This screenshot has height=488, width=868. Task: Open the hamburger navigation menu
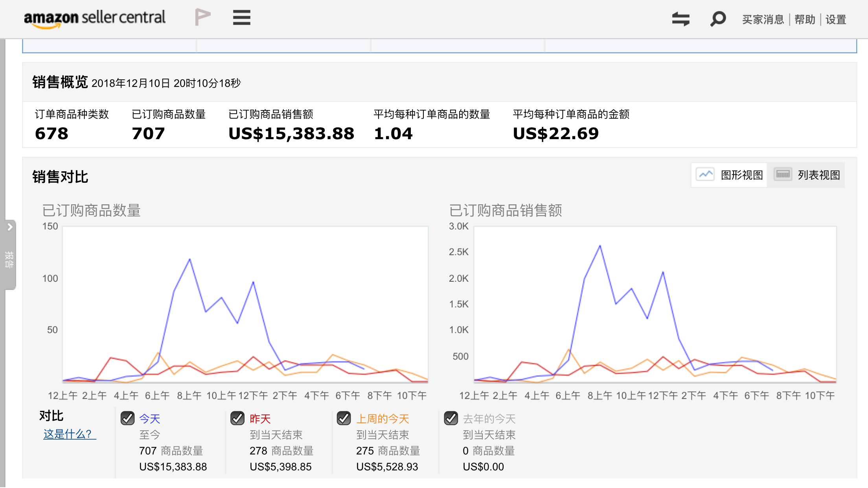(x=241, y=18)
